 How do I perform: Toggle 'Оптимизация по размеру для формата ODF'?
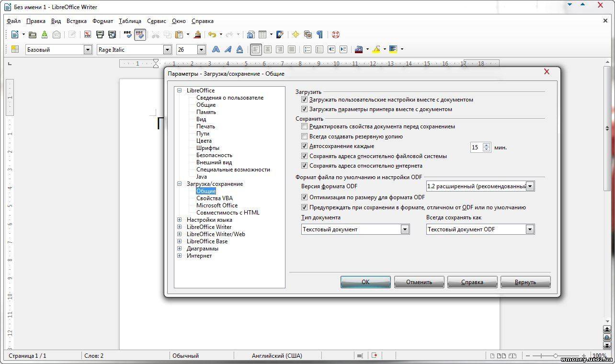[x=304, y=197]
